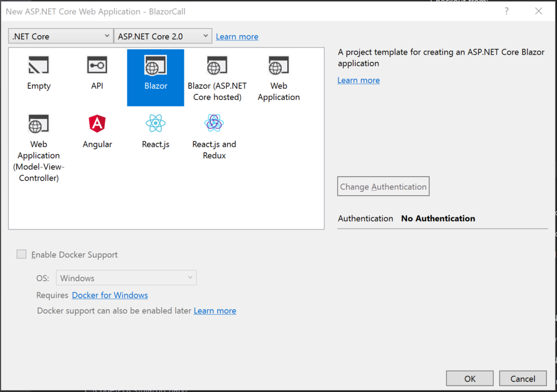Viewport: 557px width, 392px height.
Task: Follow the Learn more link under template description
Action: coord(358,80)
